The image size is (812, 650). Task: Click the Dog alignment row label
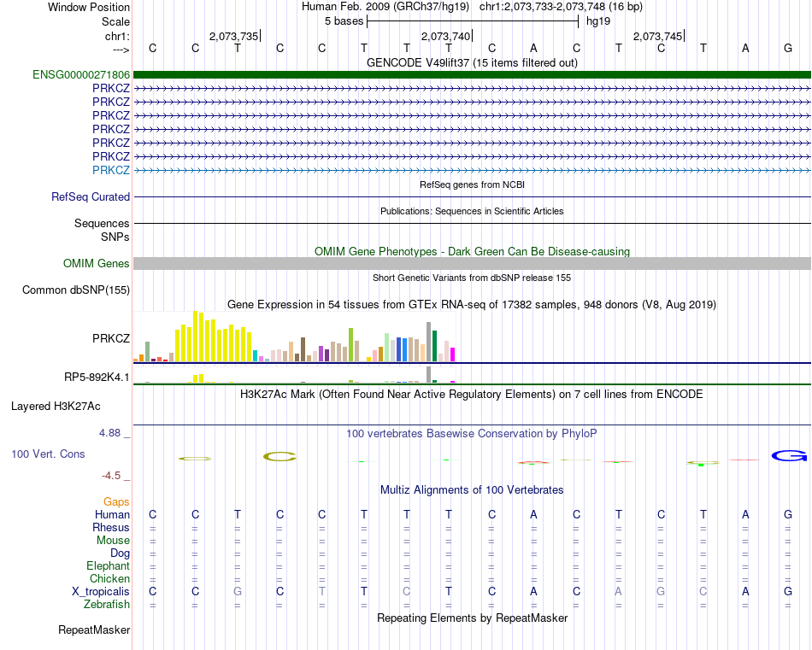[121, 553]
